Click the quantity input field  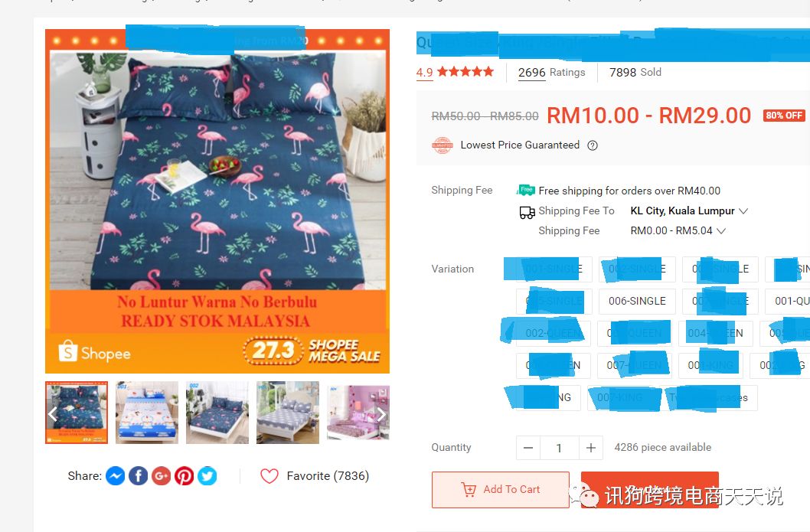click(559, 448)
